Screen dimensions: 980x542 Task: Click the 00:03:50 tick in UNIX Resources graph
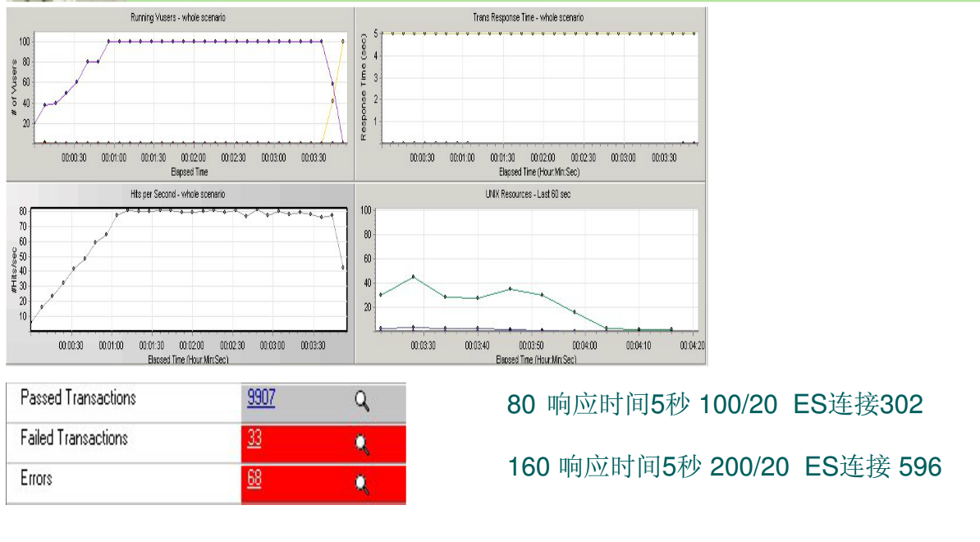pyautogui.click(x=531, y=346)
